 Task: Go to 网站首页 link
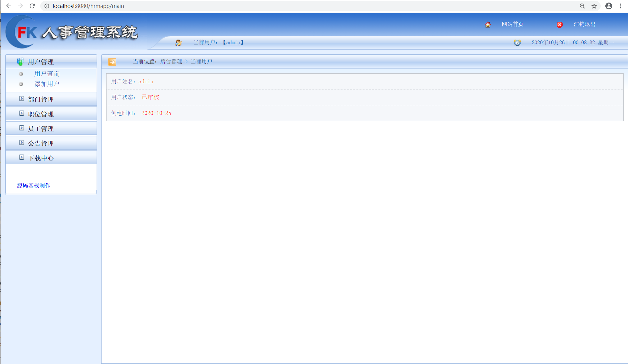click(512, 24)
